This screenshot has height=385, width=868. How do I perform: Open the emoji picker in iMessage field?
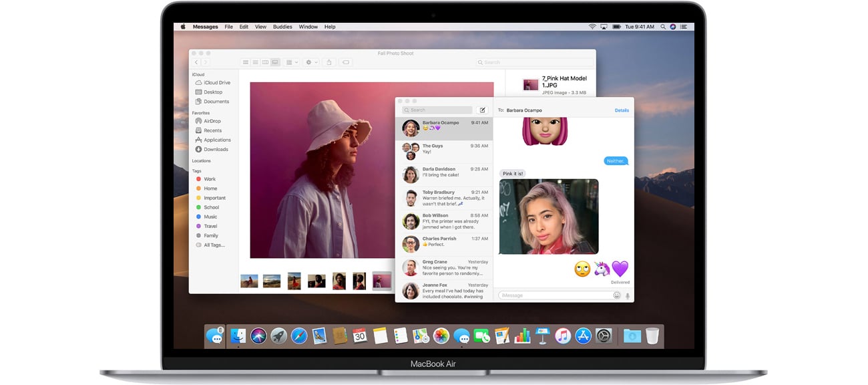(x=616, y=295)
